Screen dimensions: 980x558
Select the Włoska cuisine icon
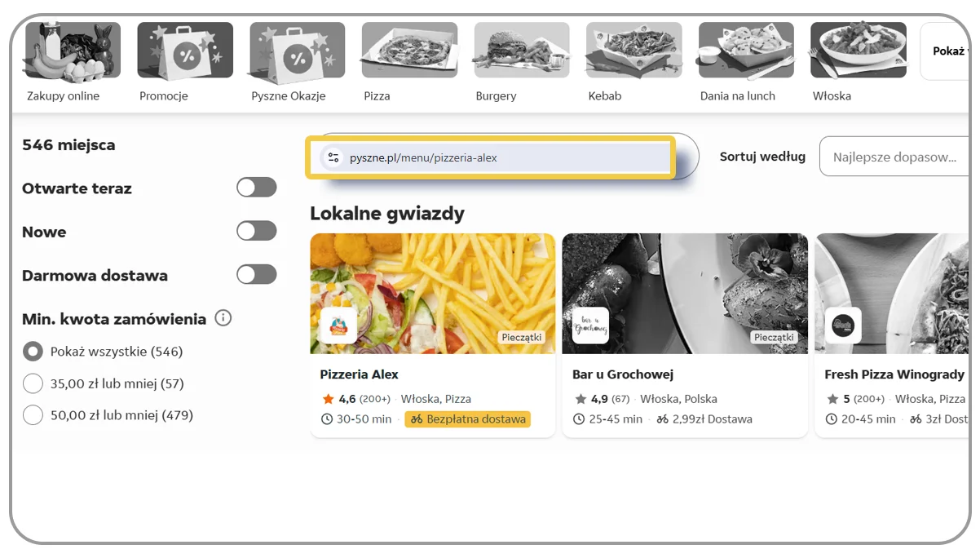(x=857, y=49)
